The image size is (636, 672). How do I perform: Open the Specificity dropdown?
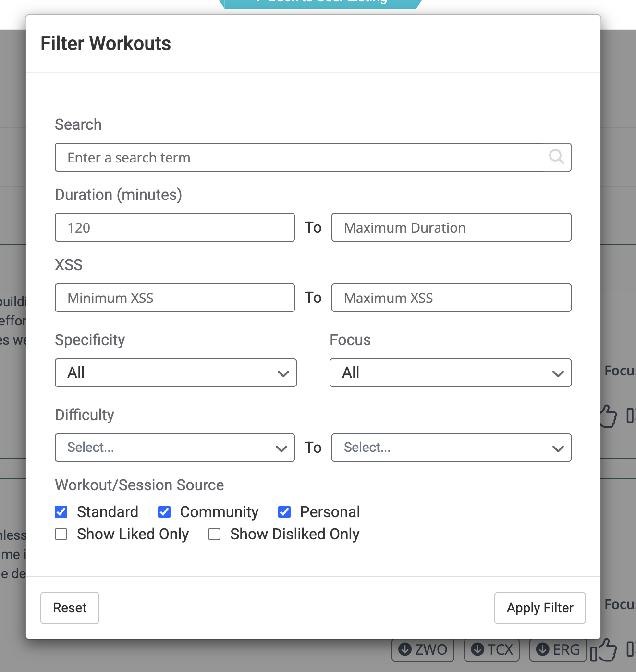coord(175,373)
